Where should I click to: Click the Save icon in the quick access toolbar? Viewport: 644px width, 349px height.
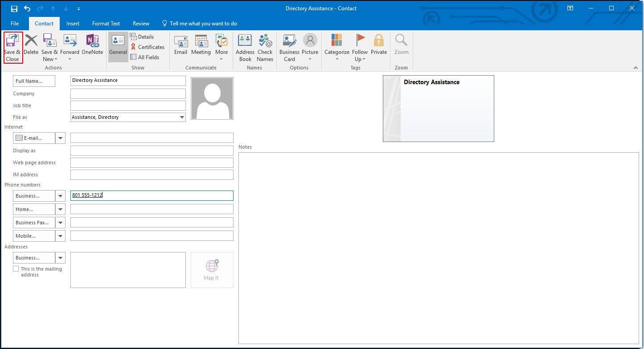[14, 8]
